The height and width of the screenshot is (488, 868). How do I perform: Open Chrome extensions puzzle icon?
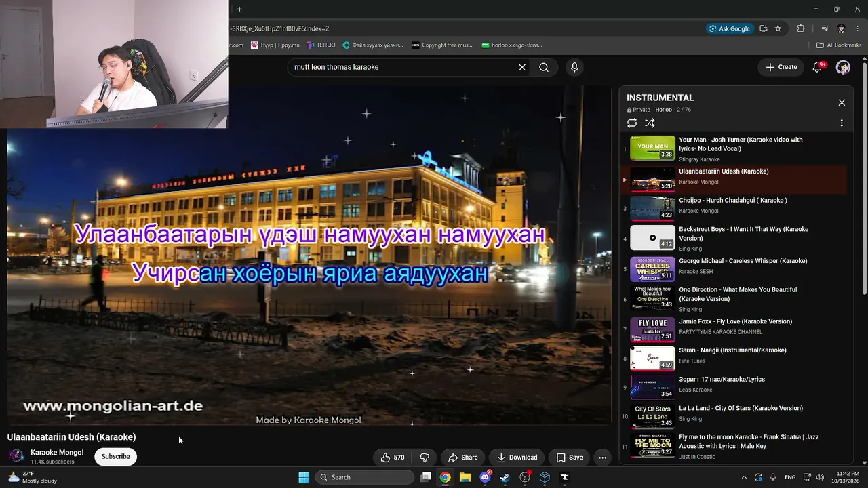801,28
